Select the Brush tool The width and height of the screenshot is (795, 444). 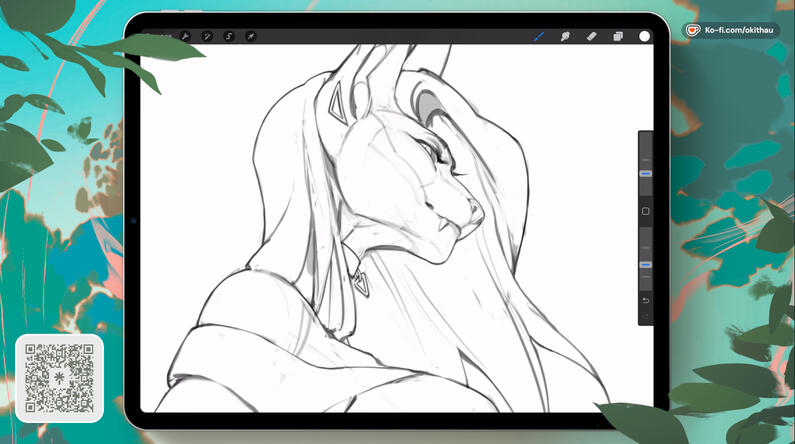(539, 36)
